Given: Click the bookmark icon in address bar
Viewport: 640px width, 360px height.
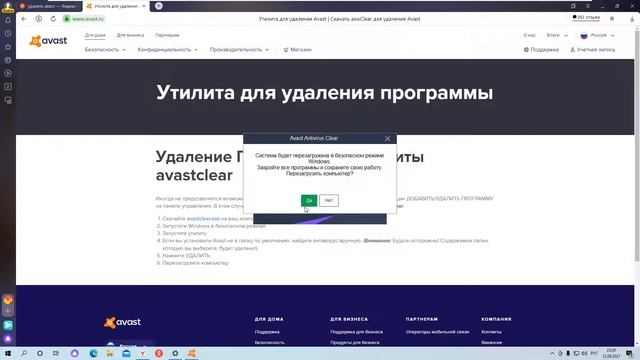Looking at the screenshot, I should click(612, 19).
